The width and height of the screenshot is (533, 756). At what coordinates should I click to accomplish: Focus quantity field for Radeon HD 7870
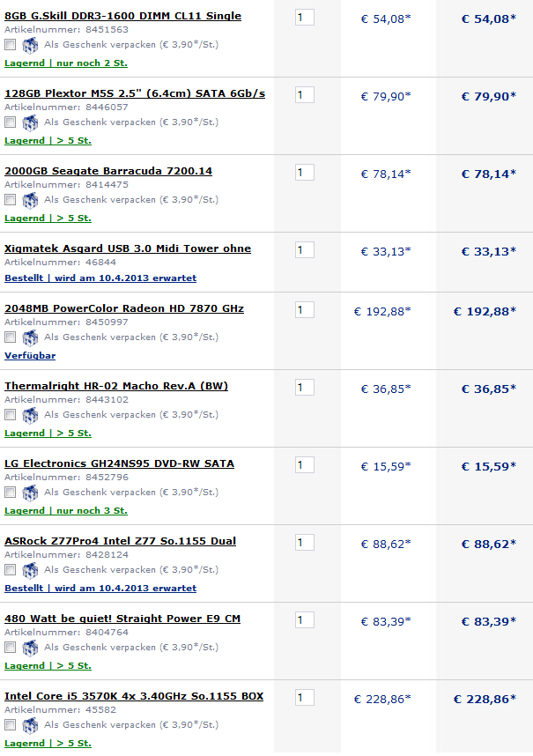point(305,310)
